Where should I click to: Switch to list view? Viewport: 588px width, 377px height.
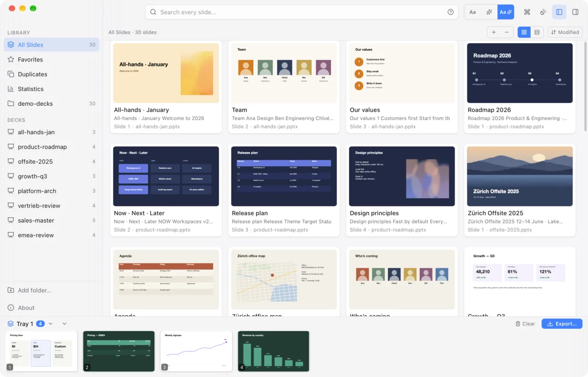click(537, 32)
